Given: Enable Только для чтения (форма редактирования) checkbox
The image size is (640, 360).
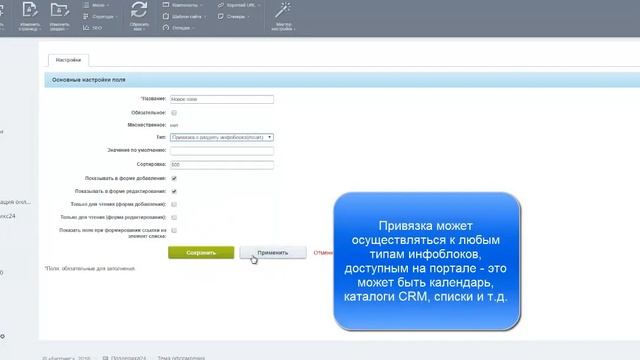Looking at the screenshot, I should pyautogui.click(x=174, y=217).
